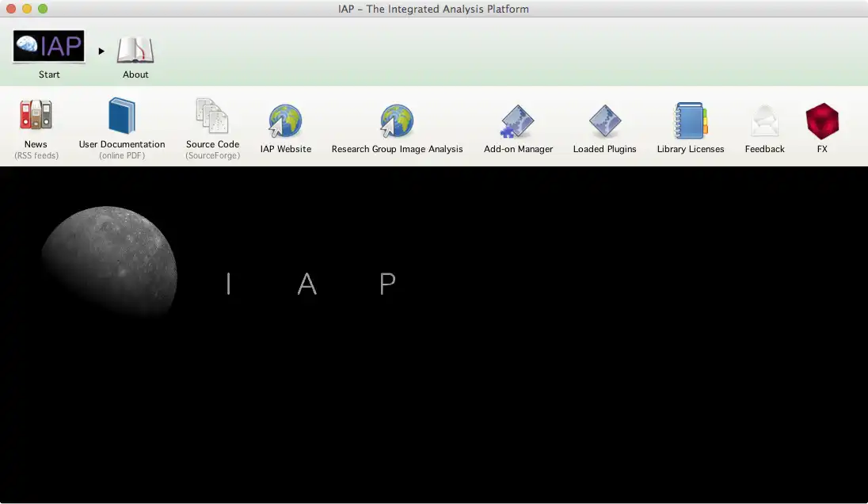Viewport: 868px width, 504px height.
Task: Click the "Research Group Image Analysis" label
Action: click(x=397, y=149)
